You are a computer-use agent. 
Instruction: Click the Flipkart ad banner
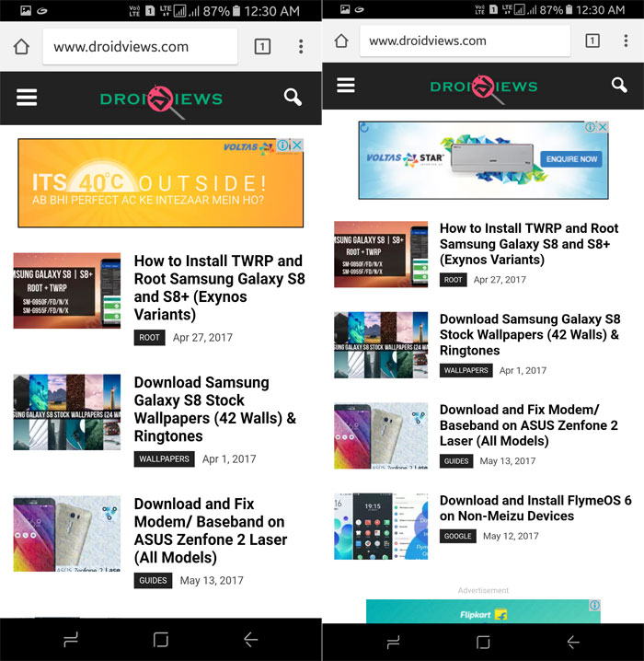click(483, 611)
